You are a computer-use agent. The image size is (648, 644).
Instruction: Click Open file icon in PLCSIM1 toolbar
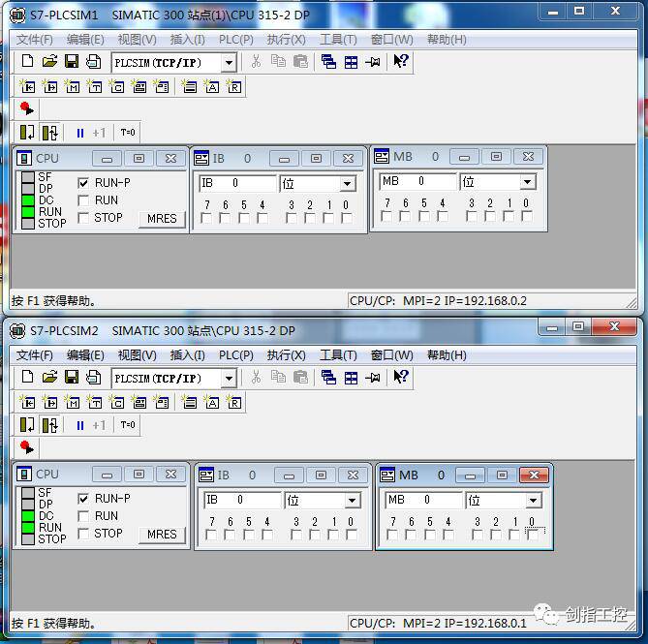coord(49,61)
